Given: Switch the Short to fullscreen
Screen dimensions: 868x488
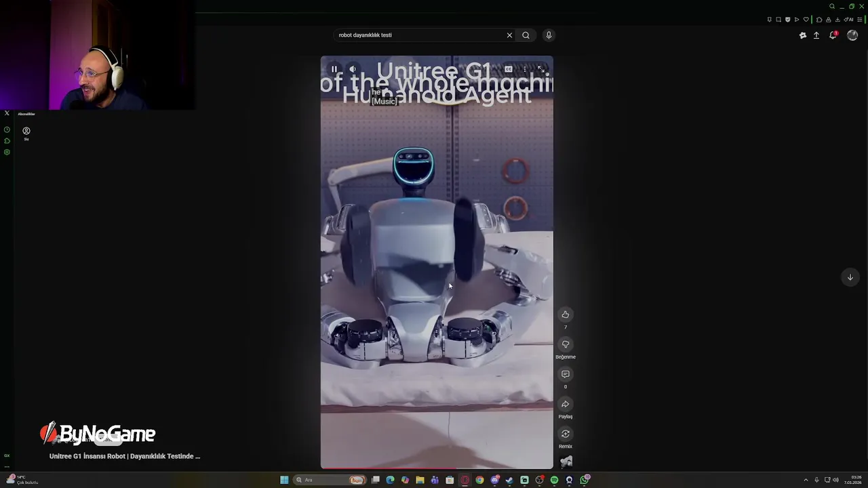Looking at the screenshot, I should coord(540,69).
